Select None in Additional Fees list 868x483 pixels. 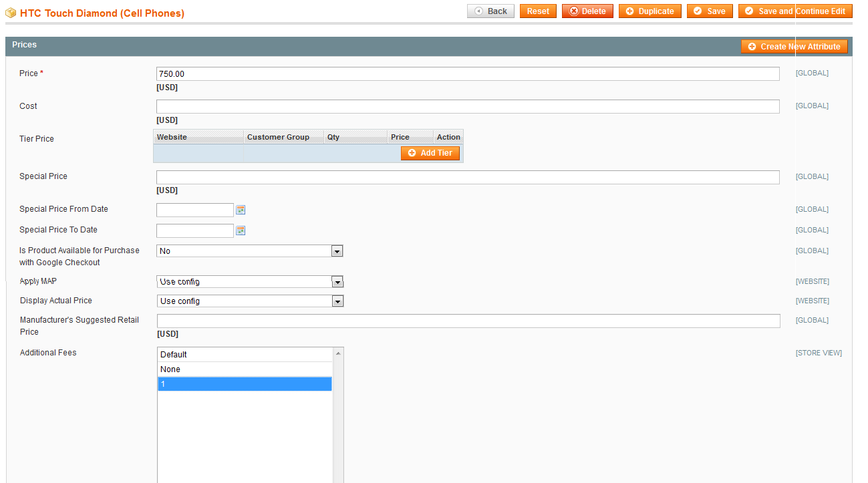pyautogui.click(x=245, y=369)
